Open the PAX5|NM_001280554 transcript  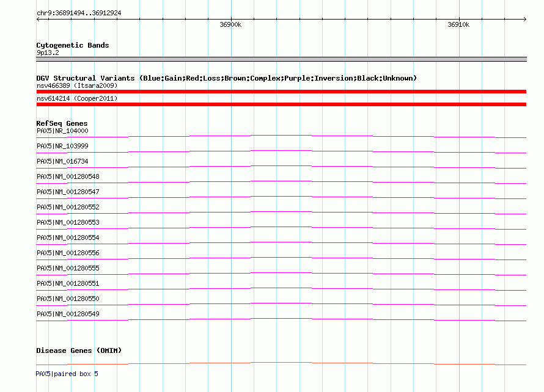point(68,238)
